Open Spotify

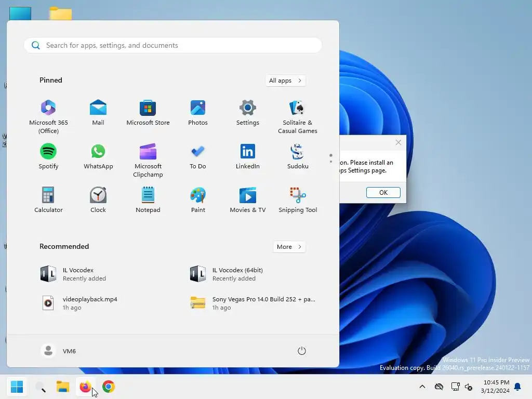tap(48, 156)
